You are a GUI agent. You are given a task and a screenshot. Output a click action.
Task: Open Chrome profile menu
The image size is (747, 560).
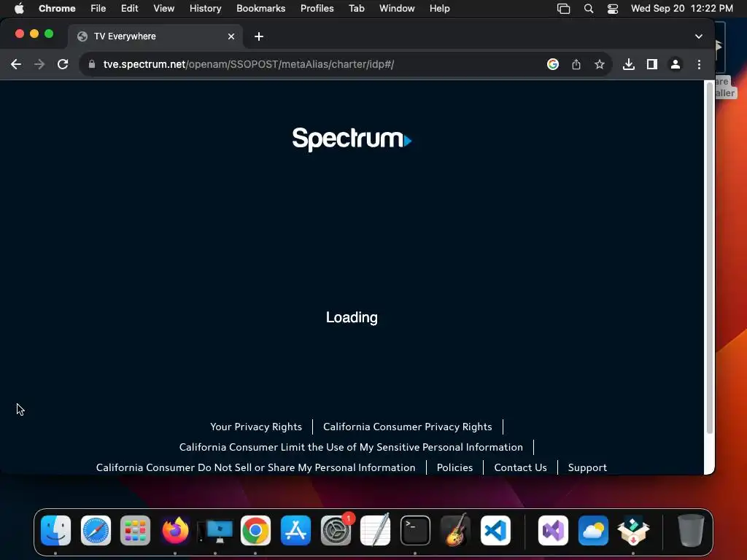[675, 64]
